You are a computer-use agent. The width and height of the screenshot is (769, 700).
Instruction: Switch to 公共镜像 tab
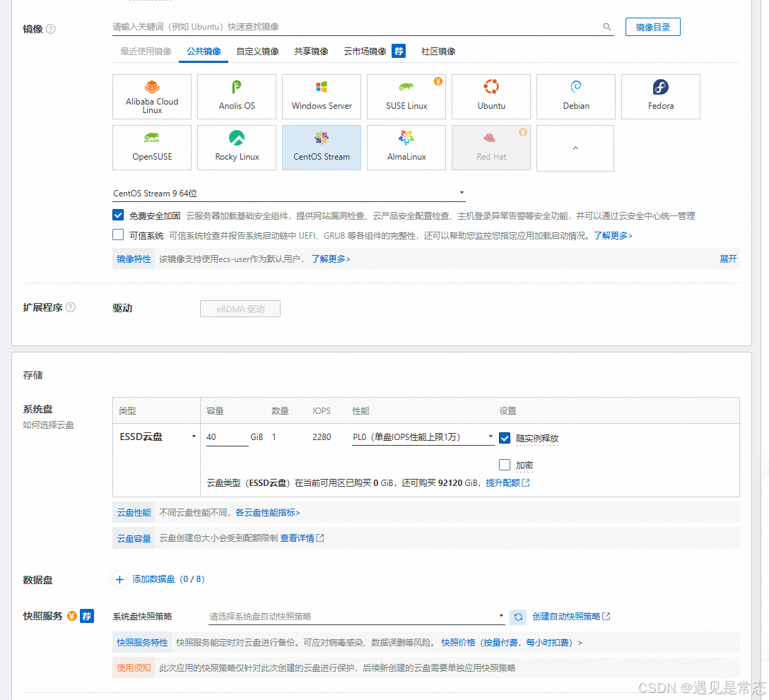tap(204, 52)
